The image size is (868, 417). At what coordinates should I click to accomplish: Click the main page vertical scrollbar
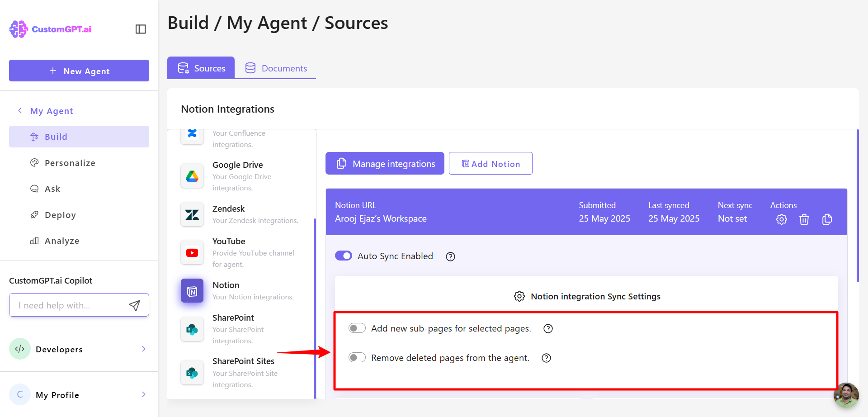tap(857, 206)
